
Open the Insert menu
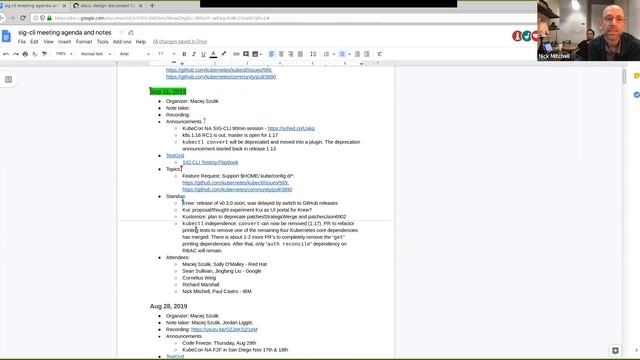point(64,42)
